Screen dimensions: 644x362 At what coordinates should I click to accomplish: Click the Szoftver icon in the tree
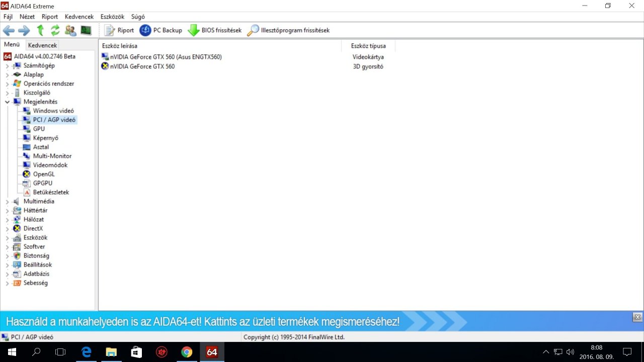click(17, 246)
